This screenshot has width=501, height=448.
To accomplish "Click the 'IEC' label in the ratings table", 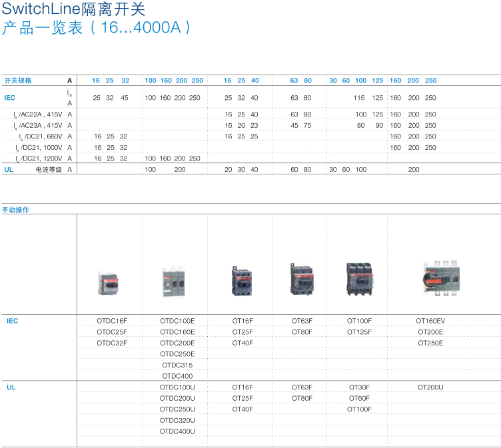I will point(9,98).
